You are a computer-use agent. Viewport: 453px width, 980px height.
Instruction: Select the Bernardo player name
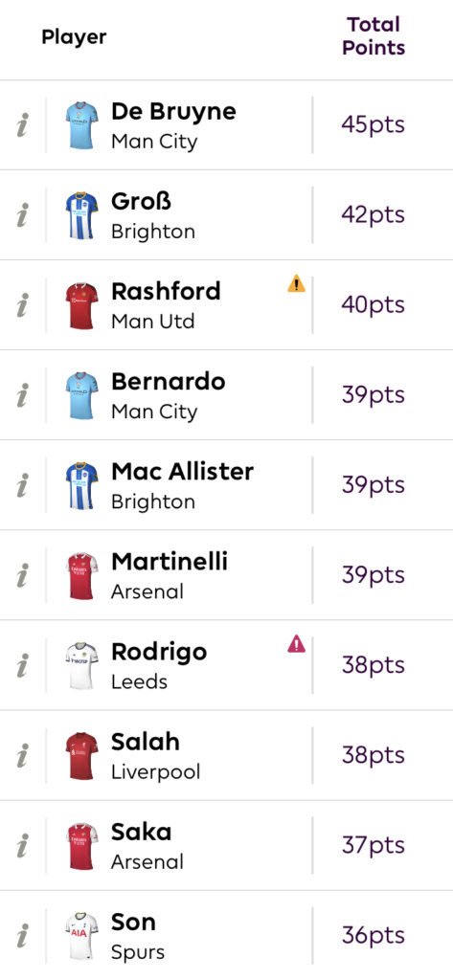click(x=169, y=381)
